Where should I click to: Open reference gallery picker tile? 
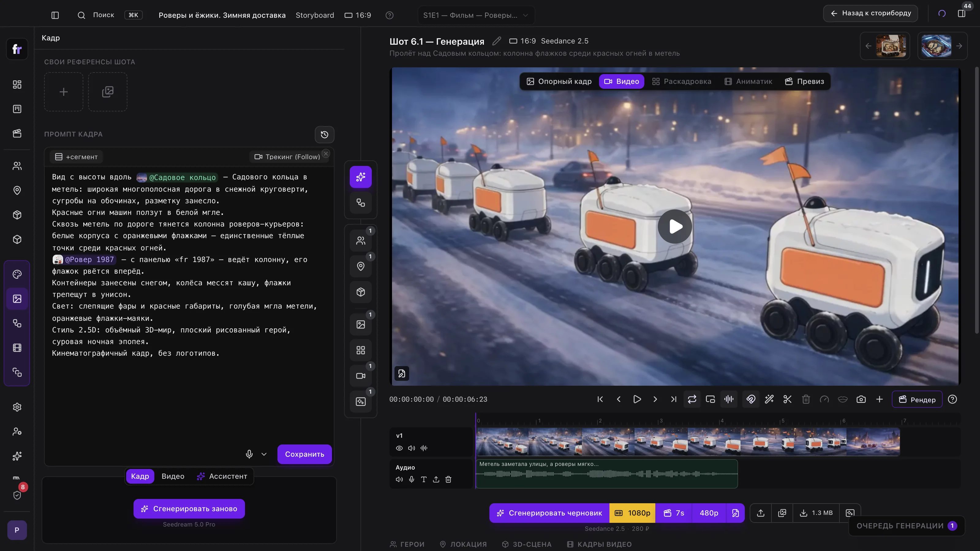click(108, 92)
